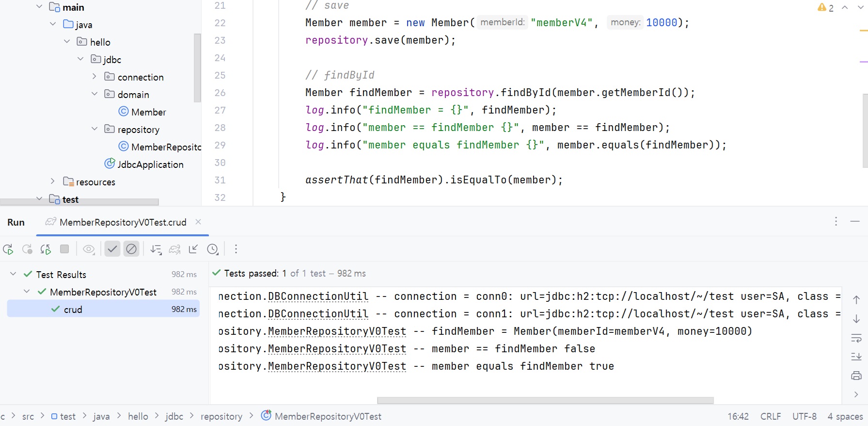Collapse the java folder in project tree
The height and width of the screenshot is (426, 868).
tap(53, 24)
